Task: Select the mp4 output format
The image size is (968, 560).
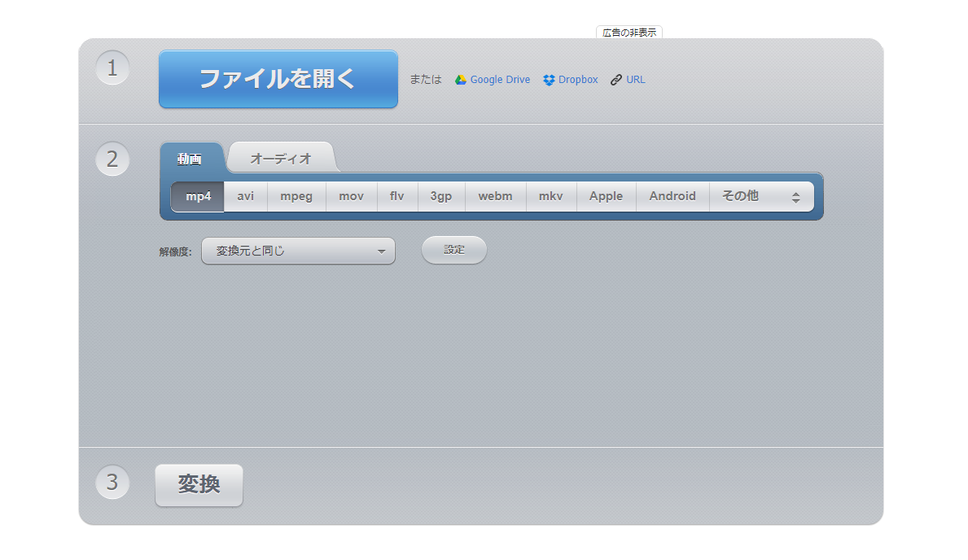Action: click(x=196, y=196)
